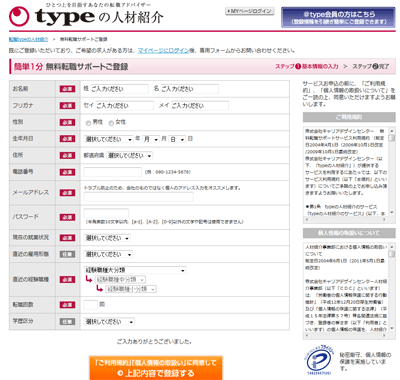Image resolution: width=400 pixels, height=380 pixels.
Task: Focus the パスワード input field
Action: [x=106, y=213]
